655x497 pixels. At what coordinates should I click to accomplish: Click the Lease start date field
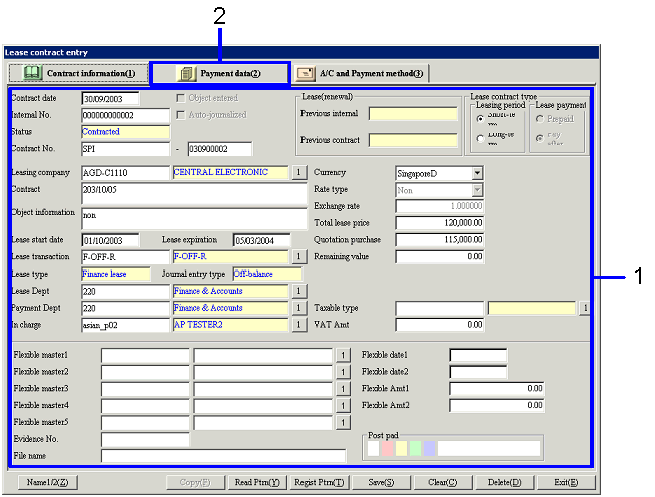pyautogui.click(x=110, y=240)
